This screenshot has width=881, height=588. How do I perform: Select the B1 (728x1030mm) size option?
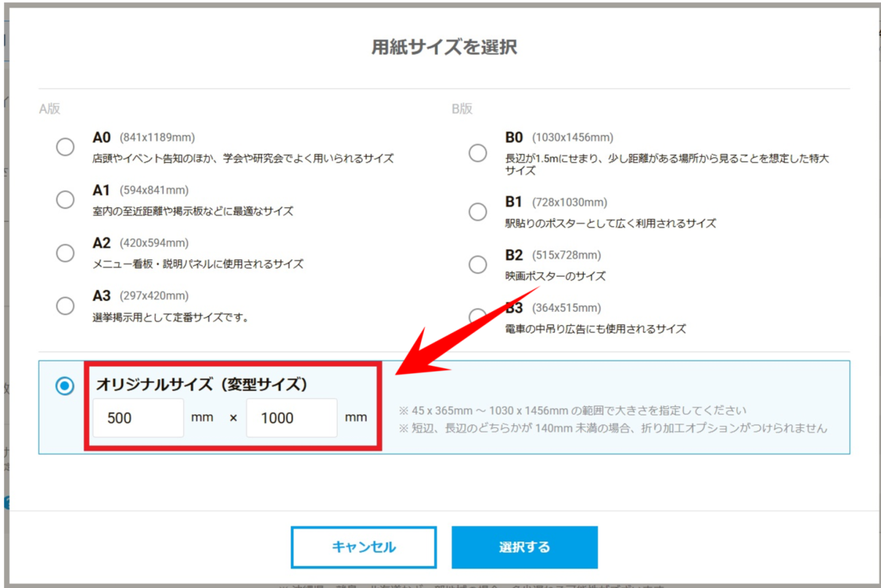coord(477,212)
